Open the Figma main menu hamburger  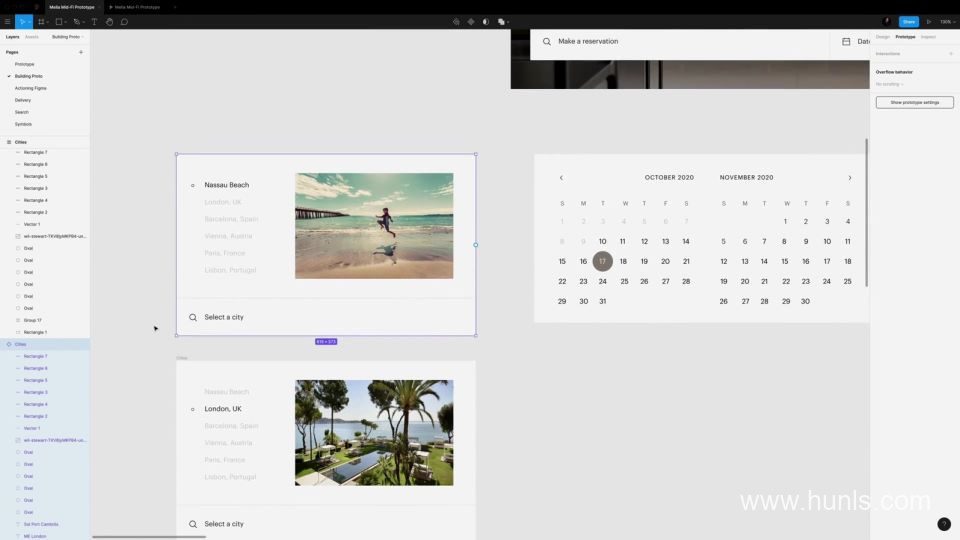click(x=7, y=21)
